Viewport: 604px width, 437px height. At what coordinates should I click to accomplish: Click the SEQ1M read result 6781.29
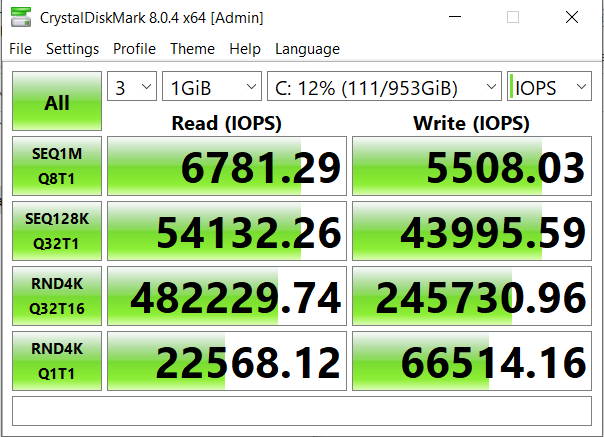click(x=227, y=167)
